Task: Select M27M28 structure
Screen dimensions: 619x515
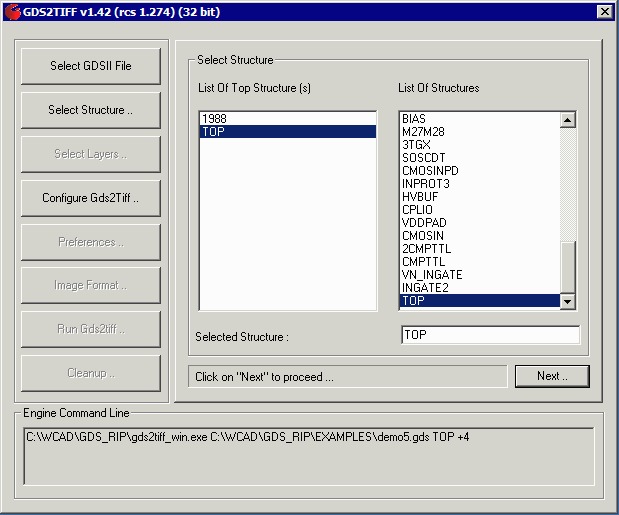Action: 480,131
